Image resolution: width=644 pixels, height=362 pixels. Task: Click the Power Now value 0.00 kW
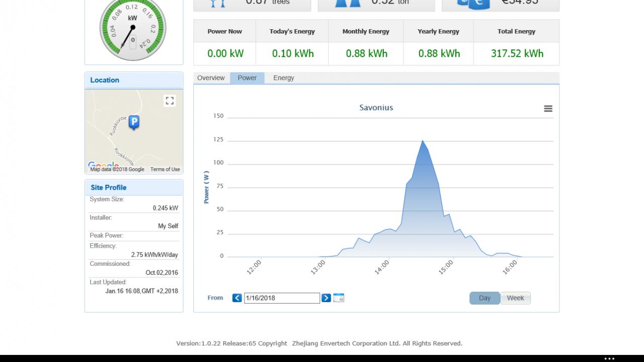tap(225, 53)
